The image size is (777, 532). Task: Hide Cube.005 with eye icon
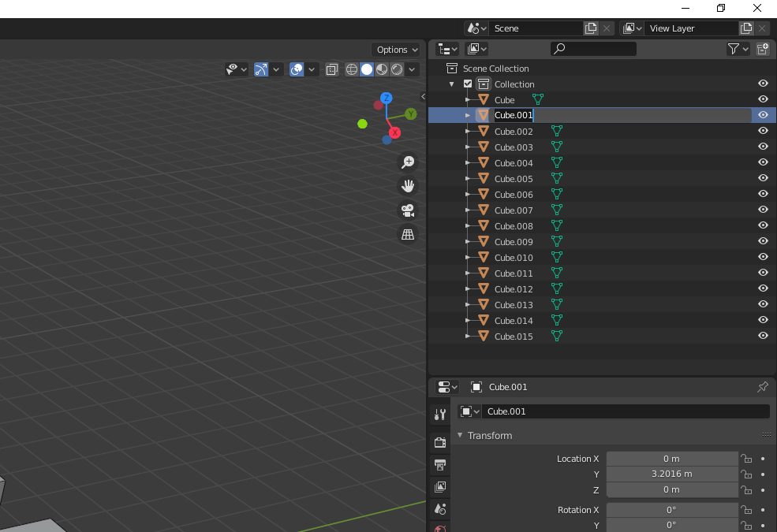(763, 178)
